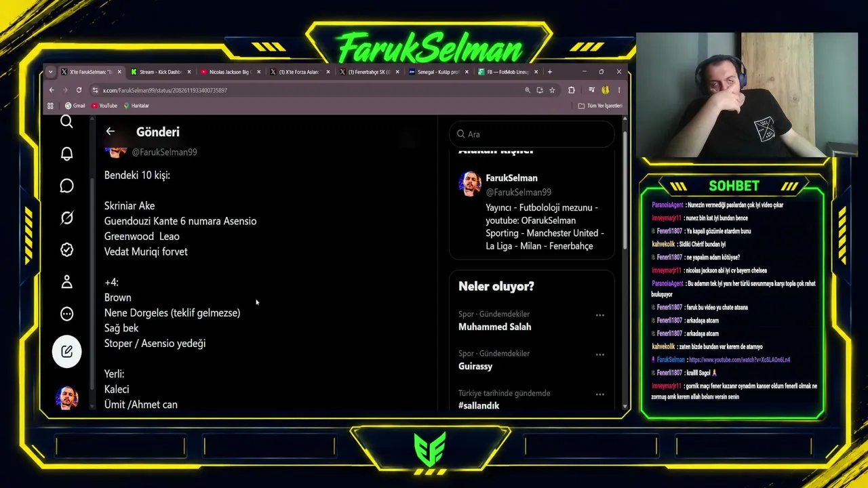Click the Ara search field on X
The height and width of the screenshot is (488, 868).
click(x=532, y=134)
